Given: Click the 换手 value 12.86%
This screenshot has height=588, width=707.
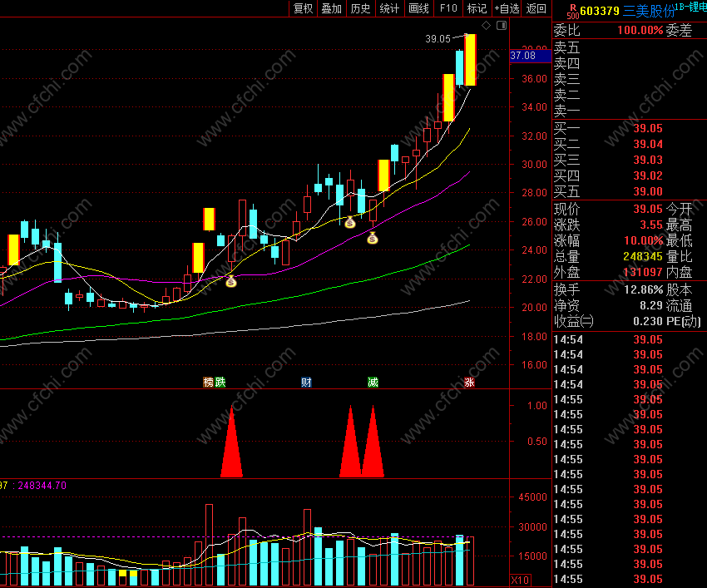Looking at the screenshot, I should (x=644, y=289).
